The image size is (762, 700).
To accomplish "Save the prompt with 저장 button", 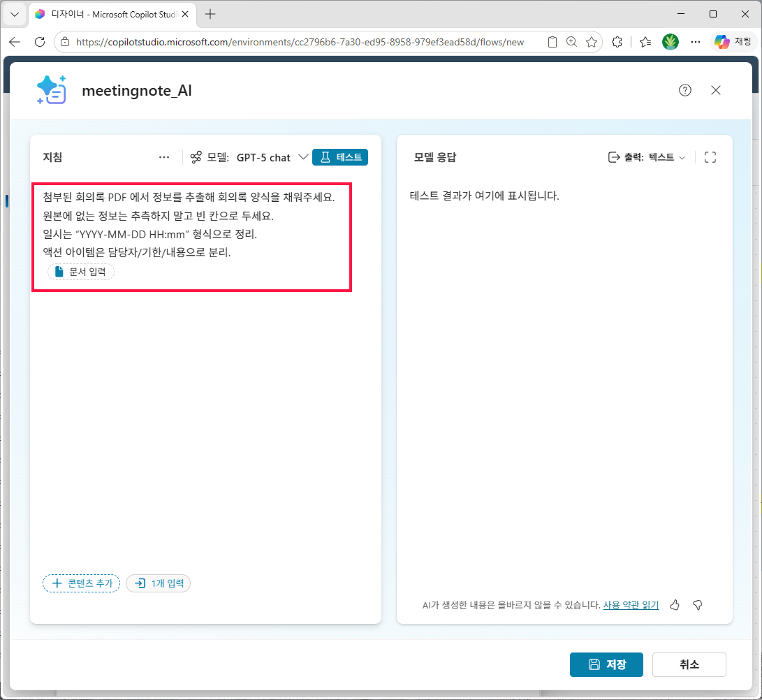I will tap(606, 664).
